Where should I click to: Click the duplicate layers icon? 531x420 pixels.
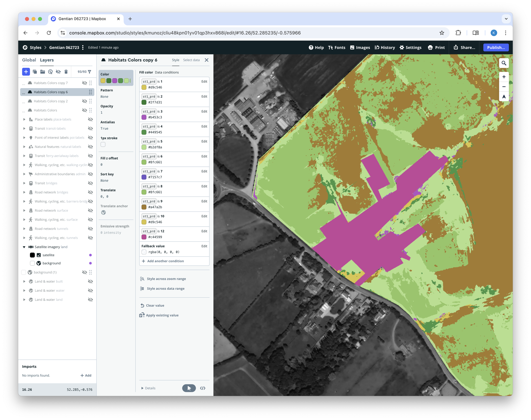35,72
